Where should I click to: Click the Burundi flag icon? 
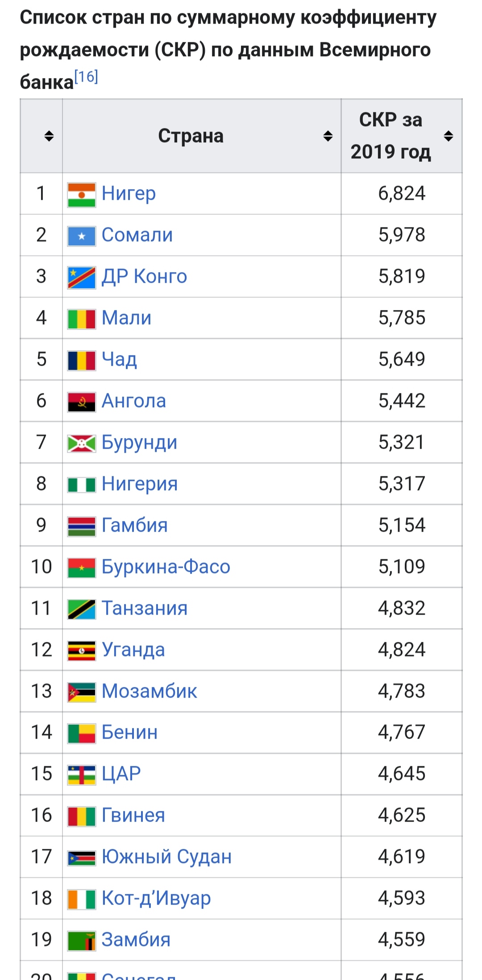click(81, 443)
